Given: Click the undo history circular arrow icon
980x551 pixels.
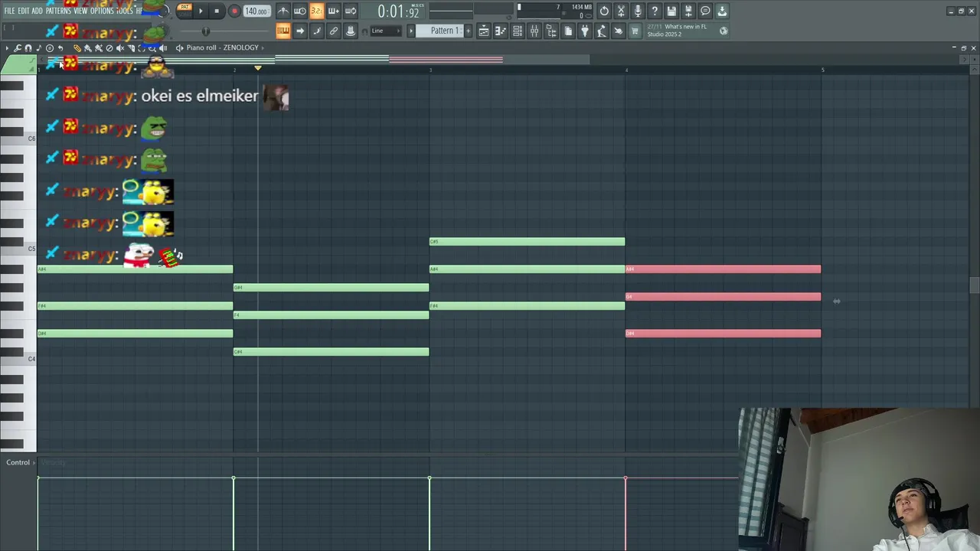Looking at the screenshot, I should coord(604,11).
